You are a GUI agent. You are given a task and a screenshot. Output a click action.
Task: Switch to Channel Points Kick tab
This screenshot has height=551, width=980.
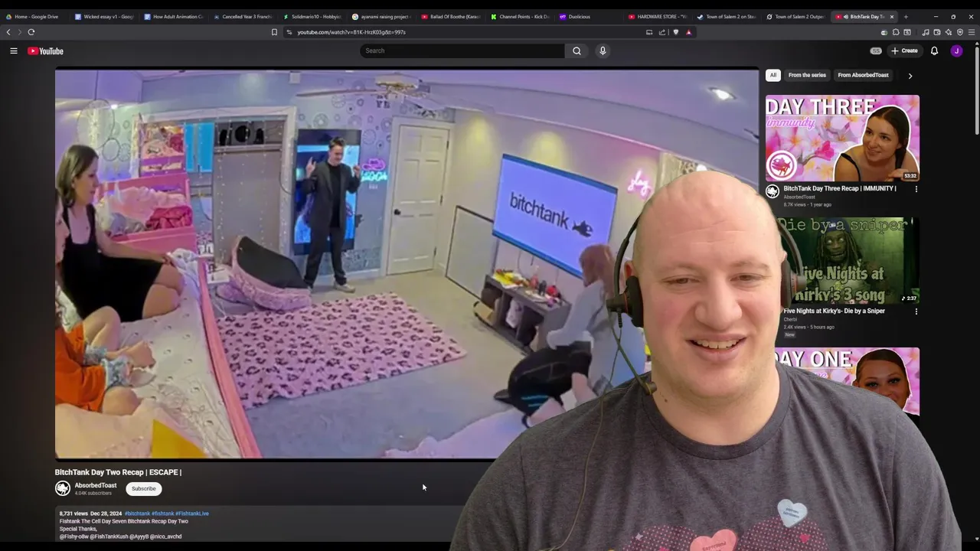click(x=520, y=16)
